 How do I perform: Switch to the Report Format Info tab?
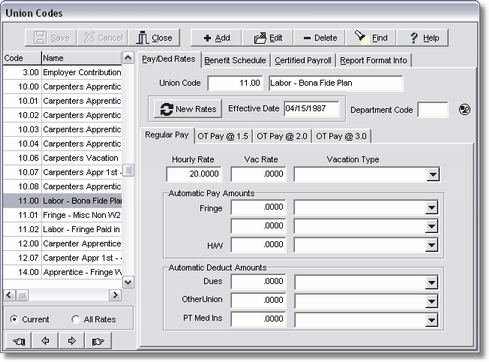(x=373, y=60)
